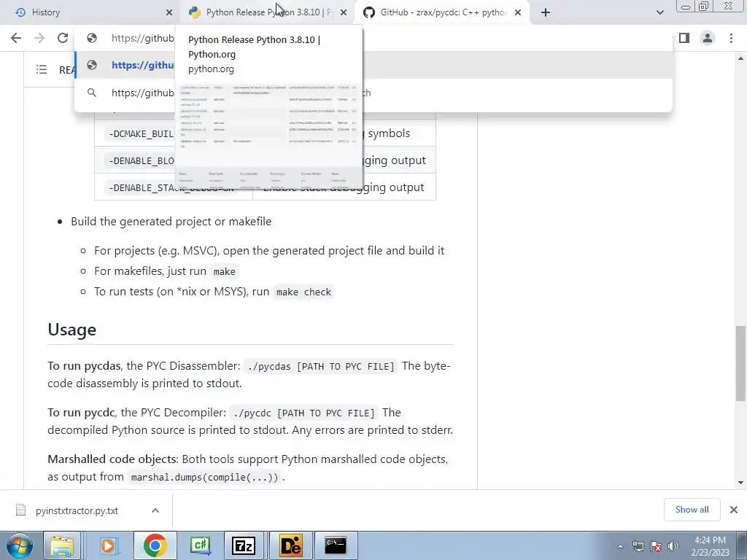Select highlighted github URL suggestion

pyautogui.click(x=373, y=65)
